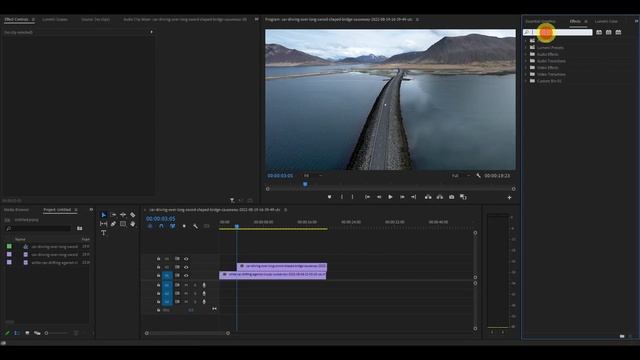
Task: Toggle insert sequences as nests option
Action: (150, 226)
